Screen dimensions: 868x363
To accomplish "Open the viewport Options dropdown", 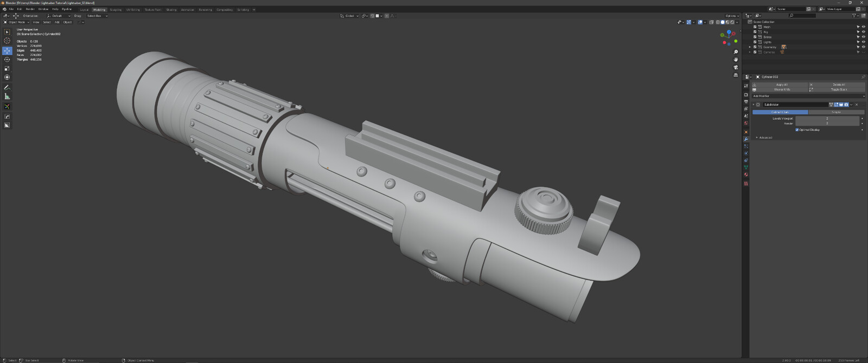I will click(732, 16).
